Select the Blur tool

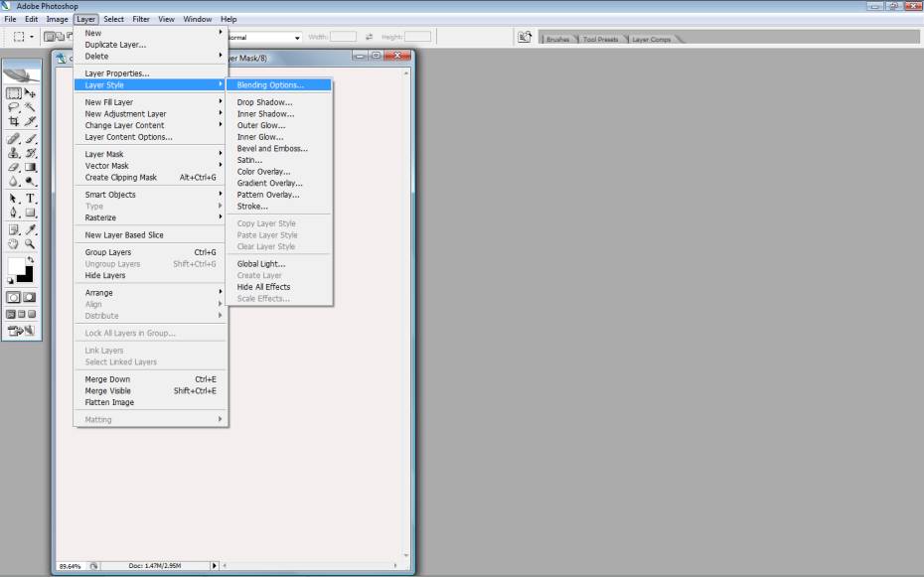[x=14, y=182]
